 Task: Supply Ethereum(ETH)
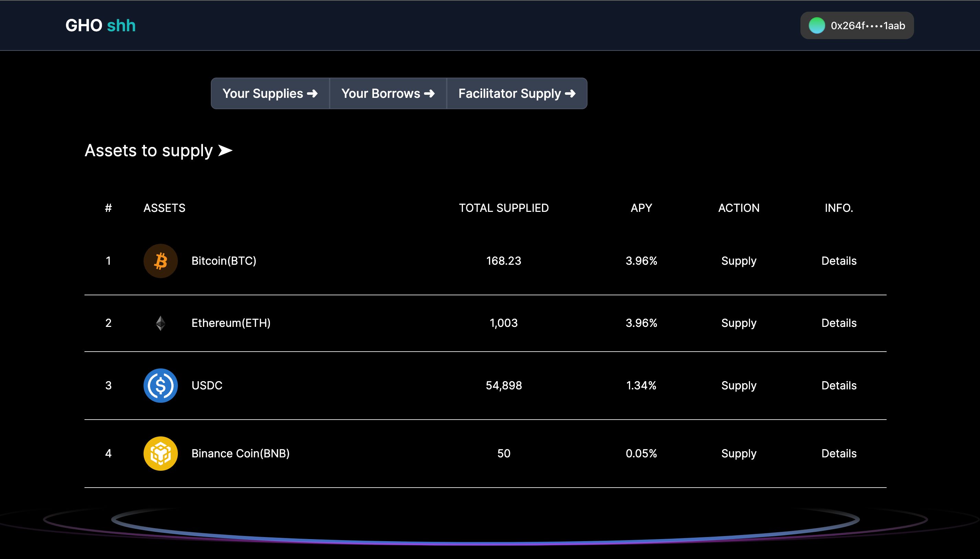739,323
